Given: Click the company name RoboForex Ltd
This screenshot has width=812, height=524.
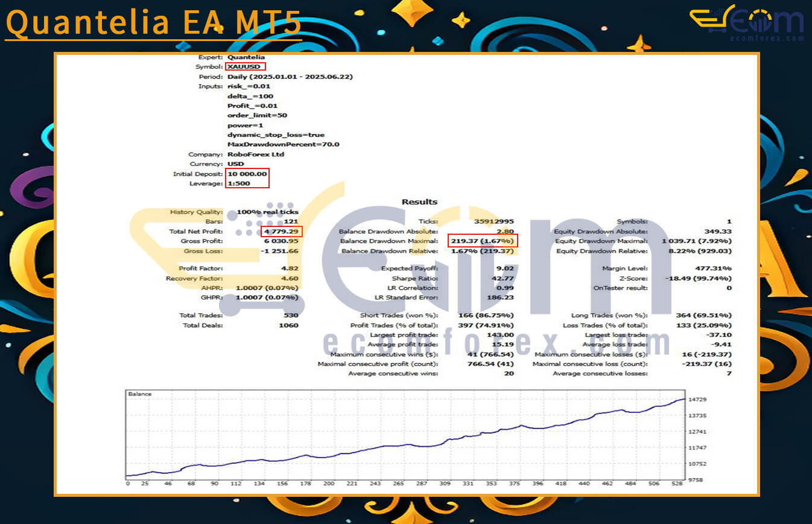Looking at the screenshot, I should [256, 154].
